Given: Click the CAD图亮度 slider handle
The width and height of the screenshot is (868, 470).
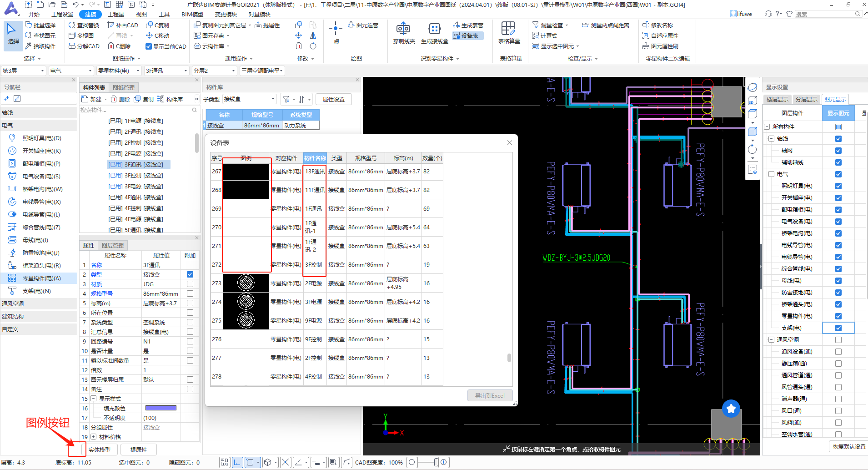Looking at the screenshot, I should tap(436, 462).
